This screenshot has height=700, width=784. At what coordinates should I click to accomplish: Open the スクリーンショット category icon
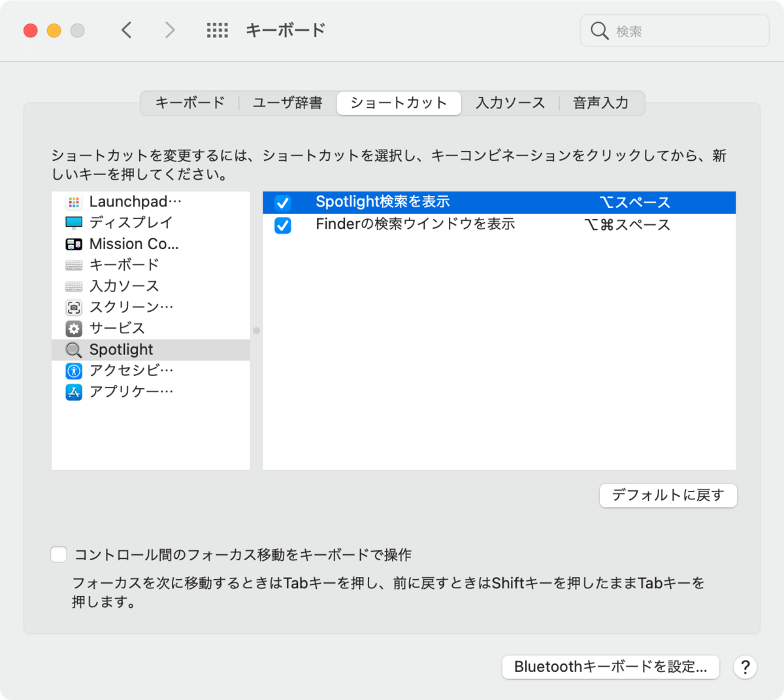coord(74,307)
